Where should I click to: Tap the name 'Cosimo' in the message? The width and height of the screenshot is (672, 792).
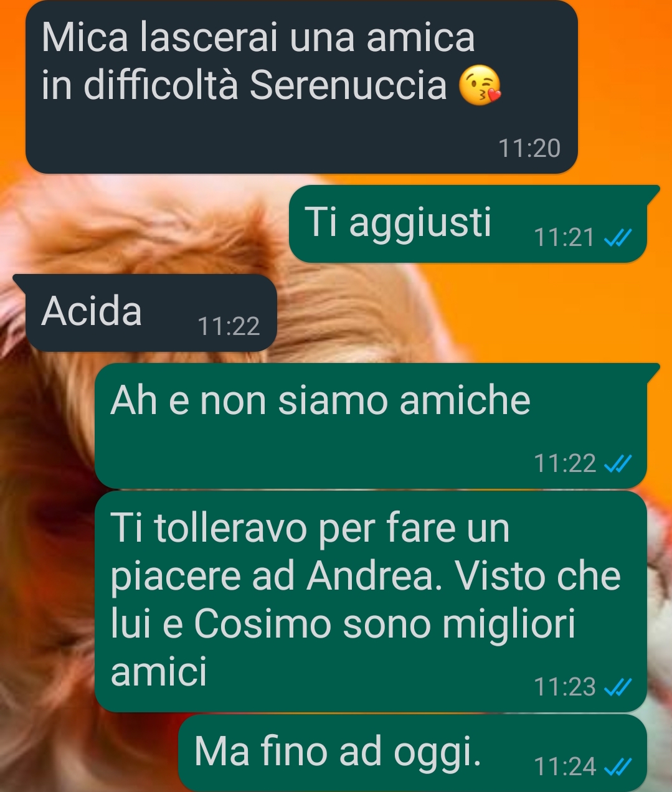(x=262, y=624)
